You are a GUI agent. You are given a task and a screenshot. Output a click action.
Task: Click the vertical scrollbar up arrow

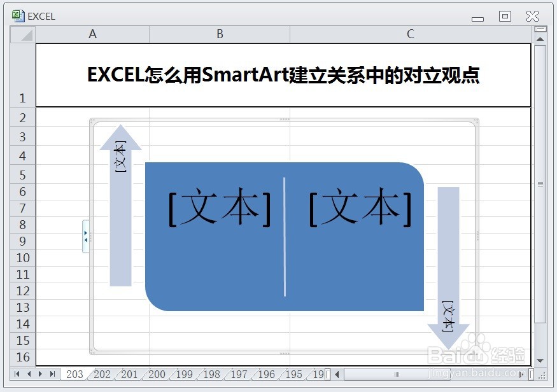(540, 39)
